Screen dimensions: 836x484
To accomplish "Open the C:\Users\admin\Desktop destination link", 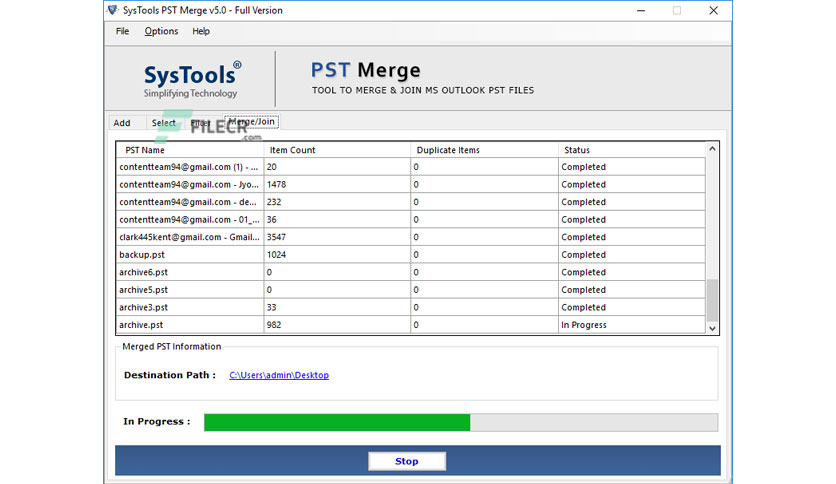I will point(279,375).
